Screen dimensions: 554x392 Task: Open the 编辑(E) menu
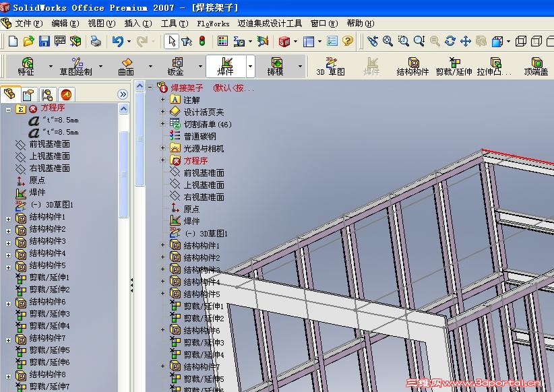click(x=65, y=24)
